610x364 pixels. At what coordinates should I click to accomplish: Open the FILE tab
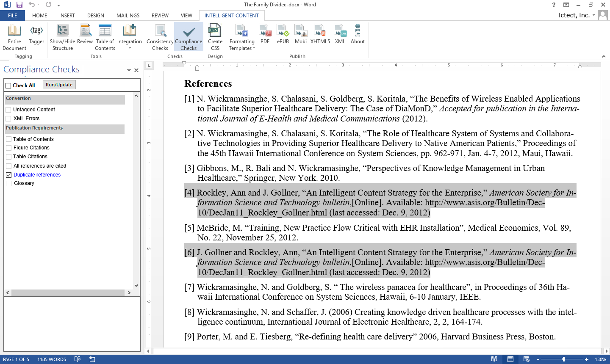[x=13, y=16]
